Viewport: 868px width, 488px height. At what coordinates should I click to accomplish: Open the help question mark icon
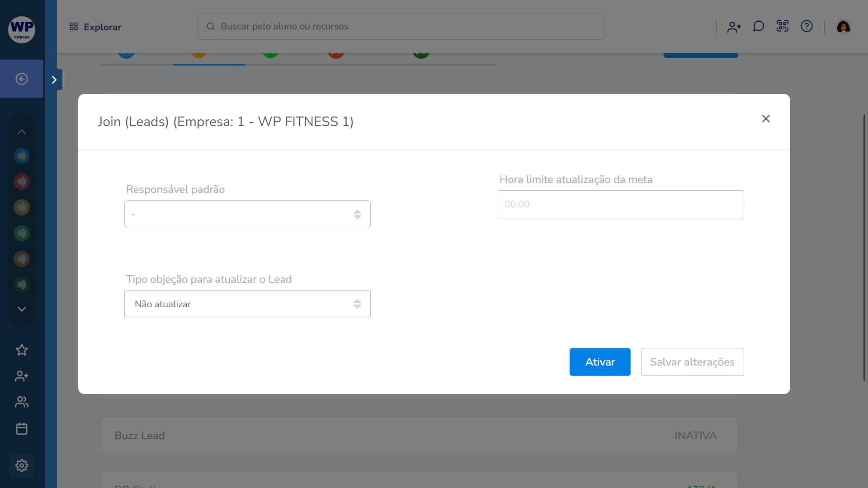pos(807,26)
